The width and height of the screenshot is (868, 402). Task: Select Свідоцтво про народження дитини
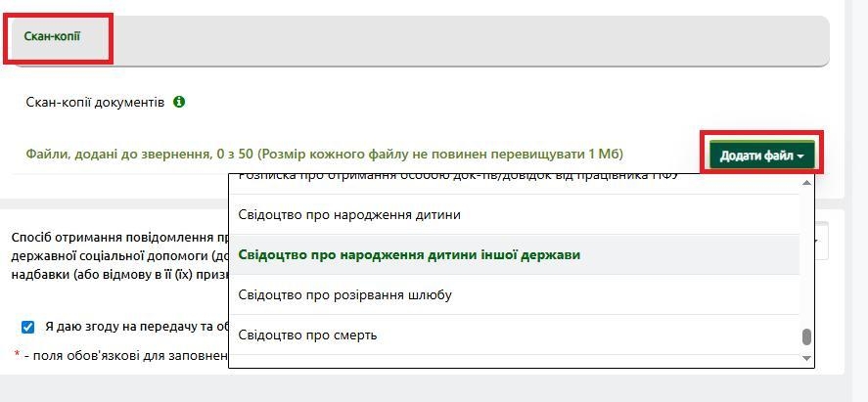click(x=349, y=214)
